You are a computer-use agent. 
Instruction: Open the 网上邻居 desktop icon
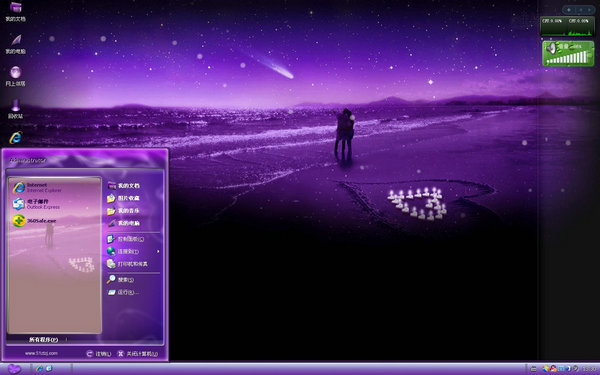(15, 76)
